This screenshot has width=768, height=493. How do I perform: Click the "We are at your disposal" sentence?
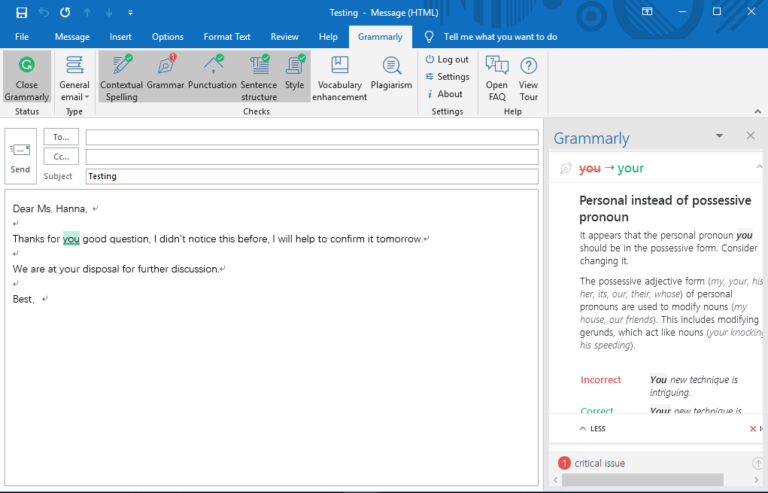(116, 269)
